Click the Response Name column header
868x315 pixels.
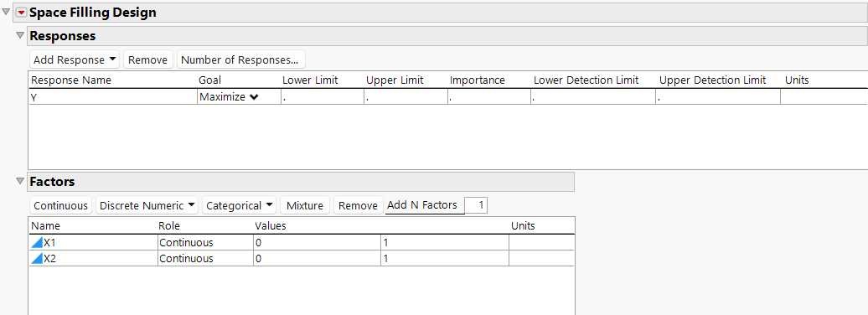[71, 80]
